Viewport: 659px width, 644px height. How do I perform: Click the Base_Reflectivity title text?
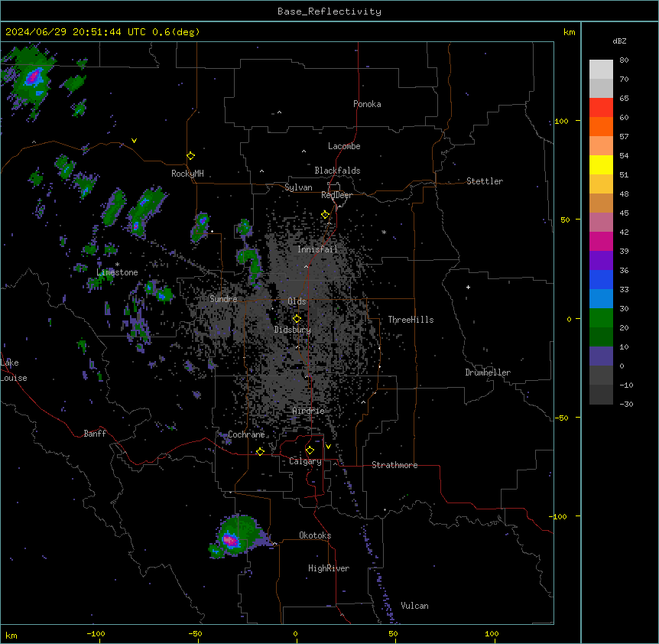point(329,11)
